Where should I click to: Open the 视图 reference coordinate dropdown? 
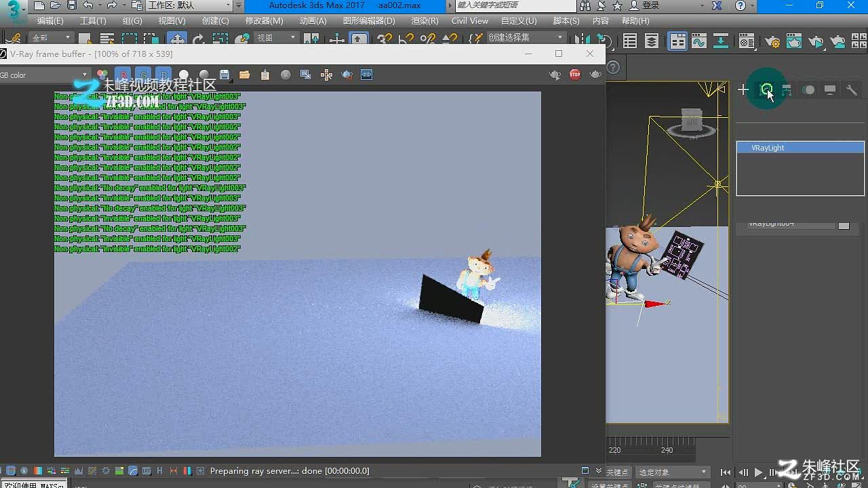click(276, 38)
